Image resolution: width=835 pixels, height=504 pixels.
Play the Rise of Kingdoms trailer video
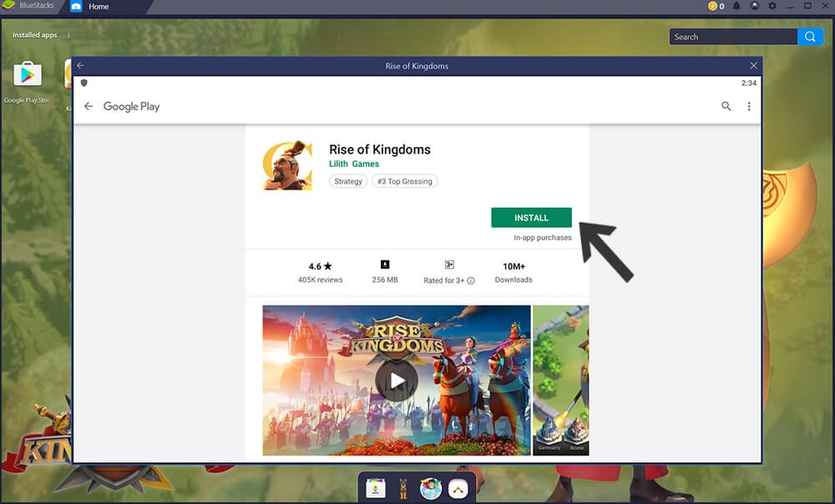tap(396, 381)
